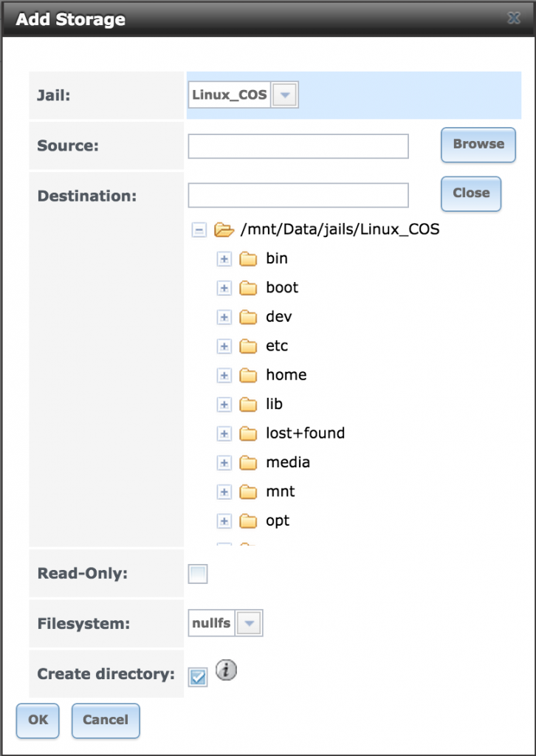Click the info icon beside Create directory
The height and width of the screenshot is (756, 536).
[226, 670]
